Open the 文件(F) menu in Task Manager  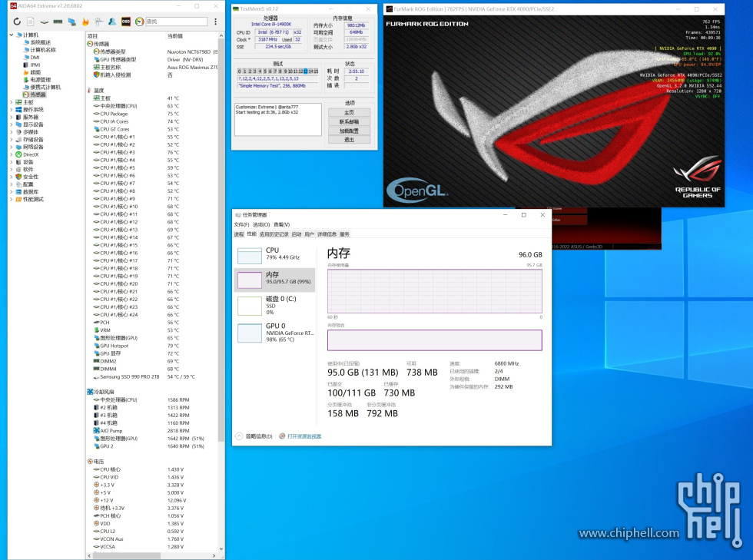[x=241, y=225]
